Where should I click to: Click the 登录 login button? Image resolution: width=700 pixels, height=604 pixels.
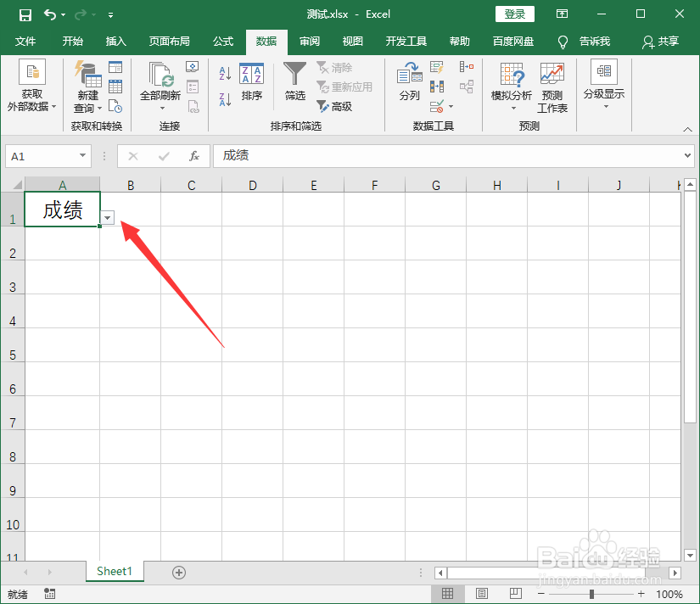click(515, 14)
